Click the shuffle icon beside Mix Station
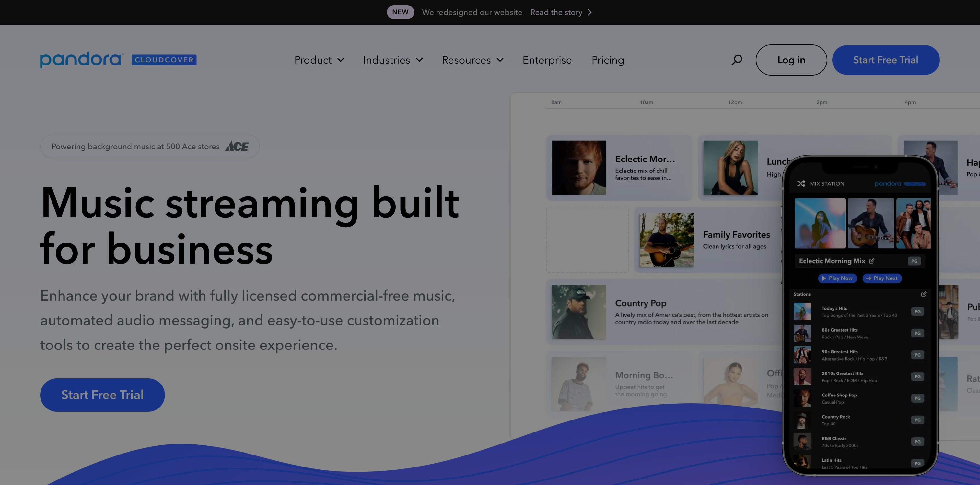 (801, 183)
